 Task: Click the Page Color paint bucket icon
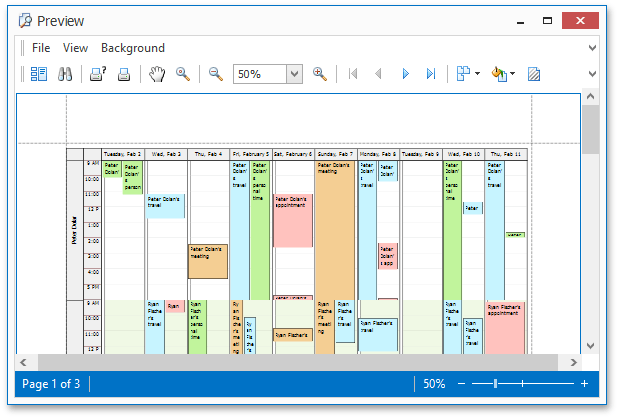(499, 74)
